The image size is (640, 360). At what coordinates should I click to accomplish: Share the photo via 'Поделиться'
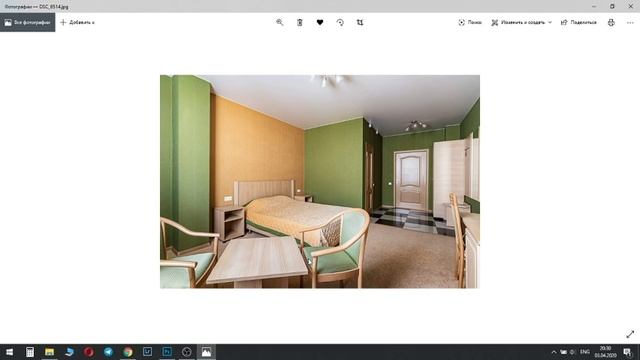(578, 22)
